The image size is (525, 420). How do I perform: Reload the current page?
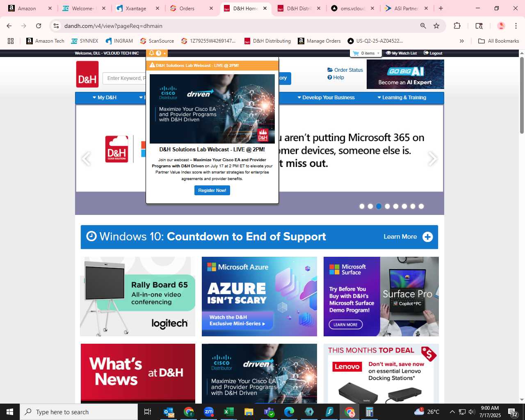pyautogui.click(x=39, y=26)
